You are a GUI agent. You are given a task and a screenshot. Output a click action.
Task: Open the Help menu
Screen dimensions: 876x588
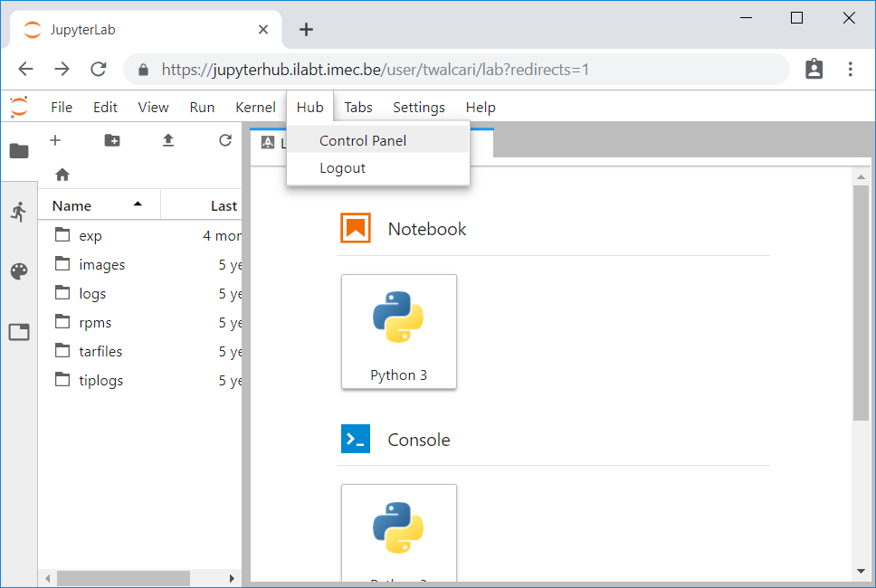coord(481,108)
